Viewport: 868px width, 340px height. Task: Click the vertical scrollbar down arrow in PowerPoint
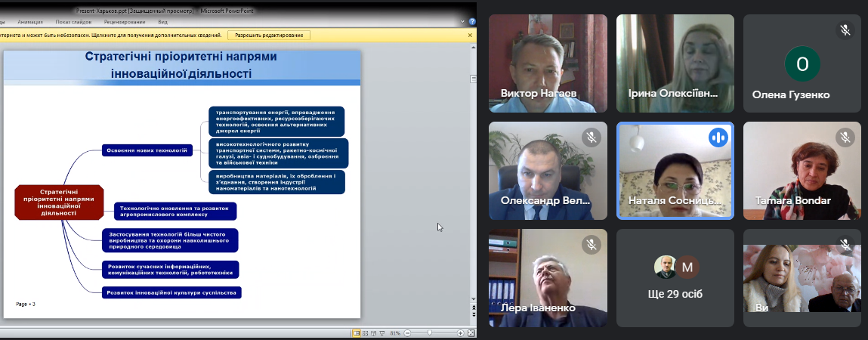(x=474, y=299)
